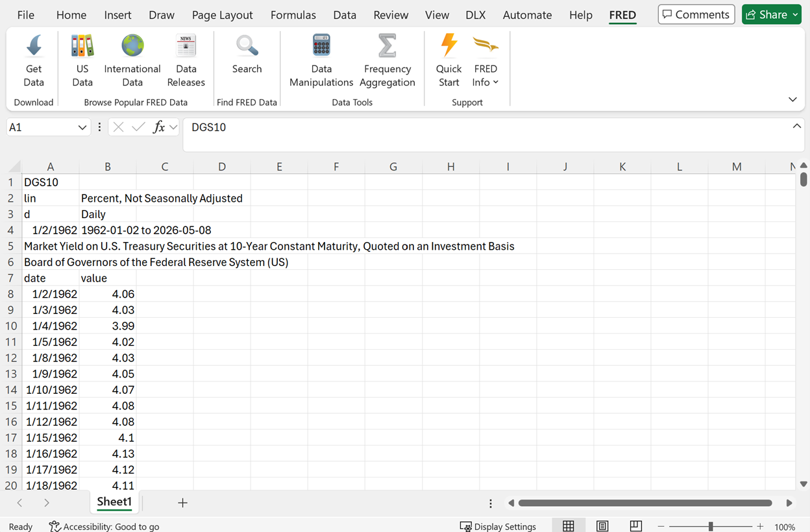Viewport: 810px width, 532px height.
Task: Select cell A1 containing DGS10
Action: point(51,182)
